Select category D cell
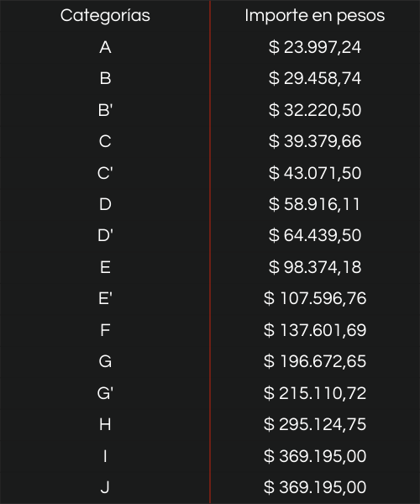 [x=105, y=204]
